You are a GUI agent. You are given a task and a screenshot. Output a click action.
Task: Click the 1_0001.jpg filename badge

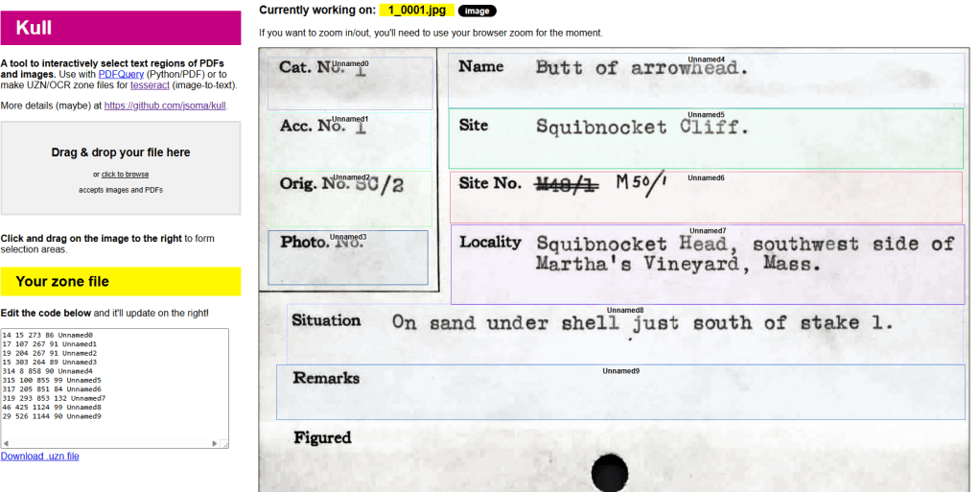pyautogui.click(x=416, y=10)
